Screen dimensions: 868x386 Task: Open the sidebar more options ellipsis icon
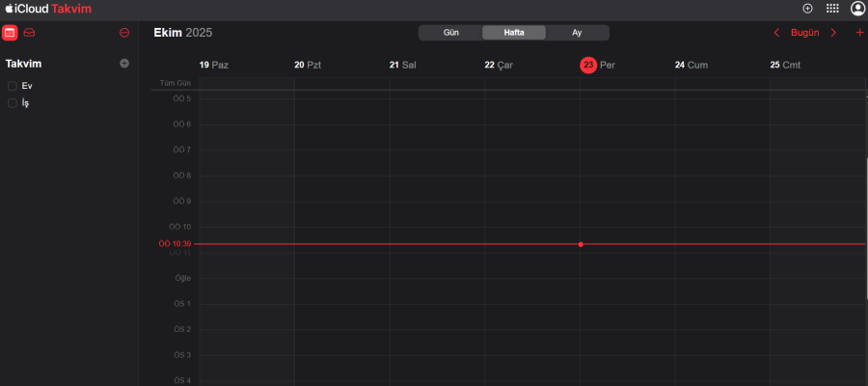click(124, 33)
